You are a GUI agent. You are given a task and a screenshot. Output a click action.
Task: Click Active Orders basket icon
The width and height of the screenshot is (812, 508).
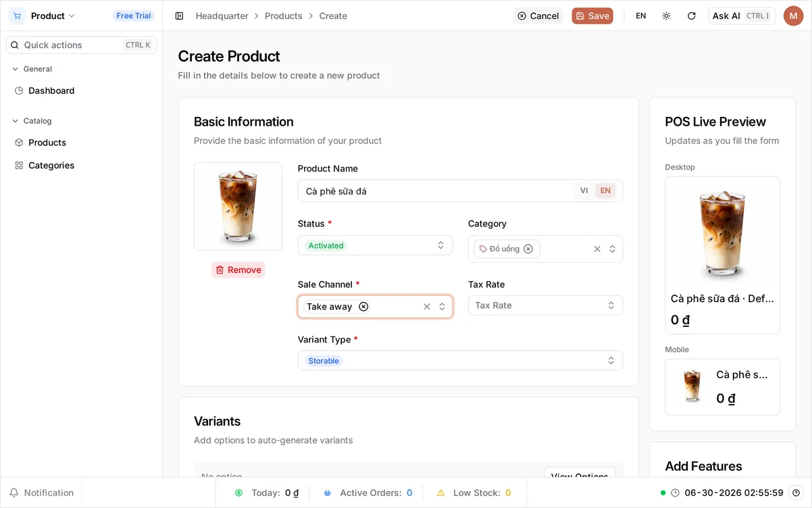pos(327,493)
